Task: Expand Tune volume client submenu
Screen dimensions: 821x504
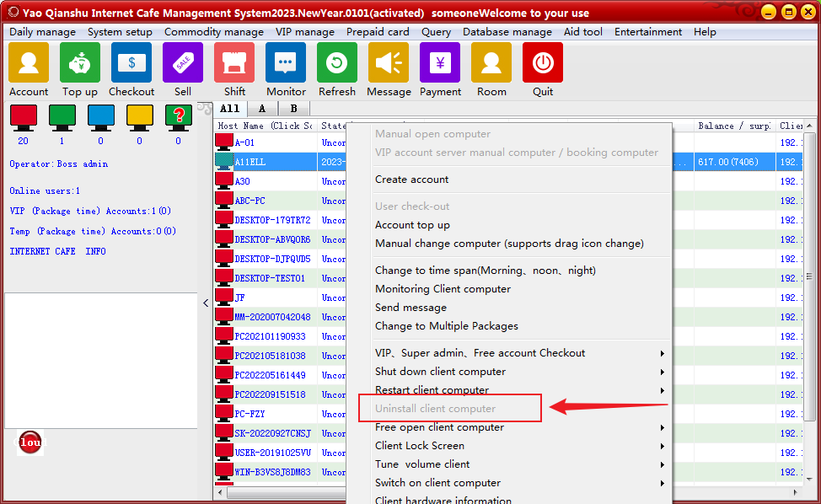Action: click(x=663, y=464)
